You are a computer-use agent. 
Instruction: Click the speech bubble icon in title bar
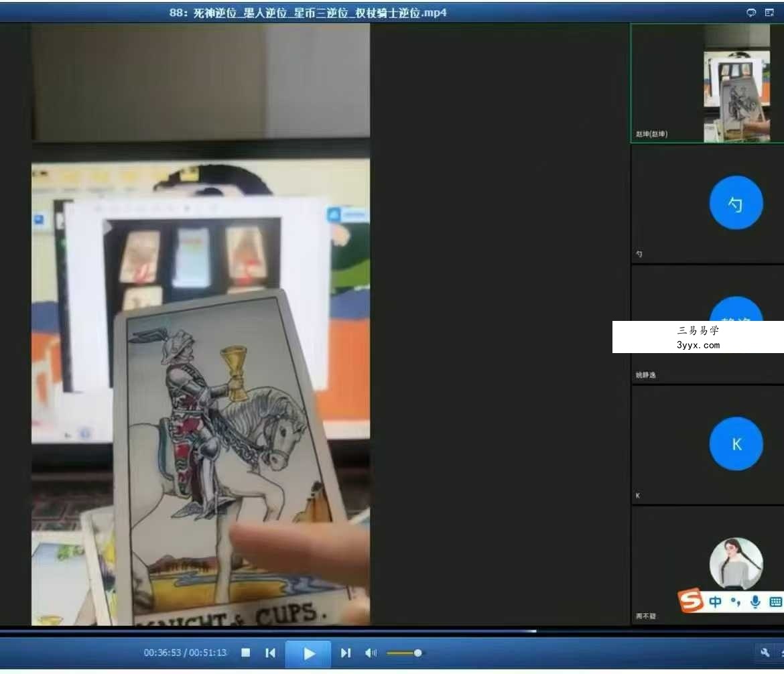751,13
